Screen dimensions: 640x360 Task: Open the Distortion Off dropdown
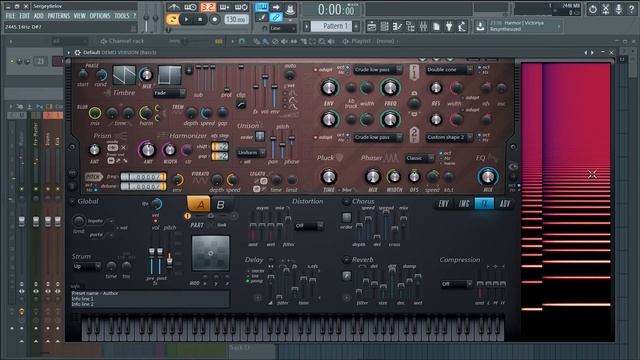pyautogui.click(x=309, y=225)
